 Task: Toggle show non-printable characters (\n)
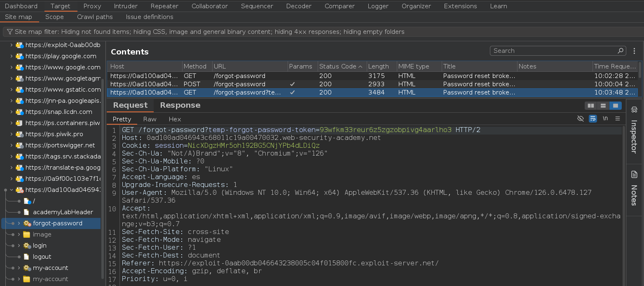pyautogui.click(x=605, y=119)
